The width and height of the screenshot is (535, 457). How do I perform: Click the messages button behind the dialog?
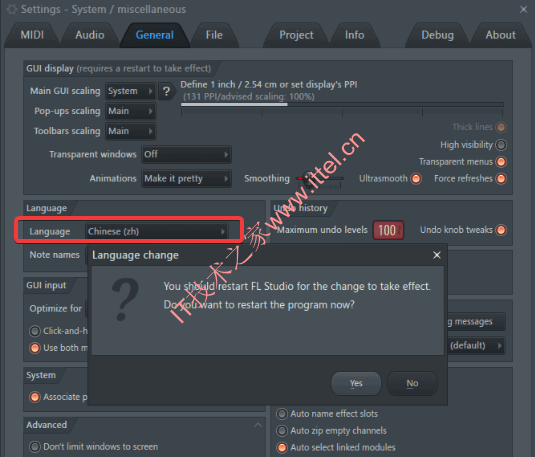coord(476,322)
